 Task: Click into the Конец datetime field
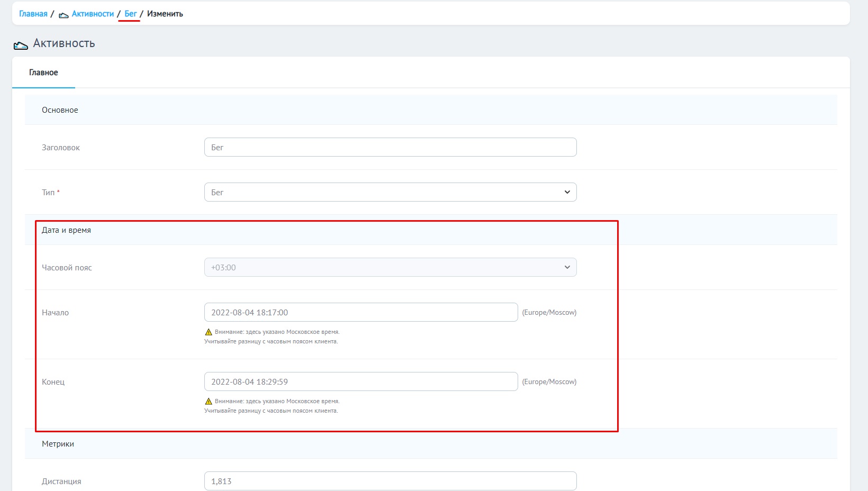[x=360, y=381]
